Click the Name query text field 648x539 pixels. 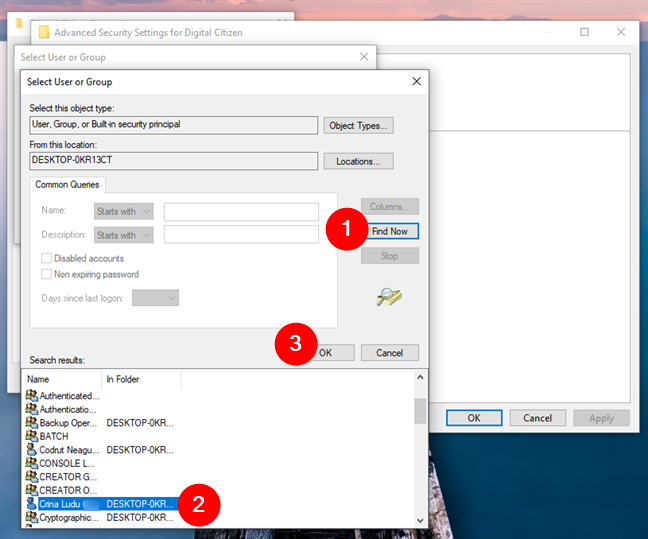click(241, 211)
